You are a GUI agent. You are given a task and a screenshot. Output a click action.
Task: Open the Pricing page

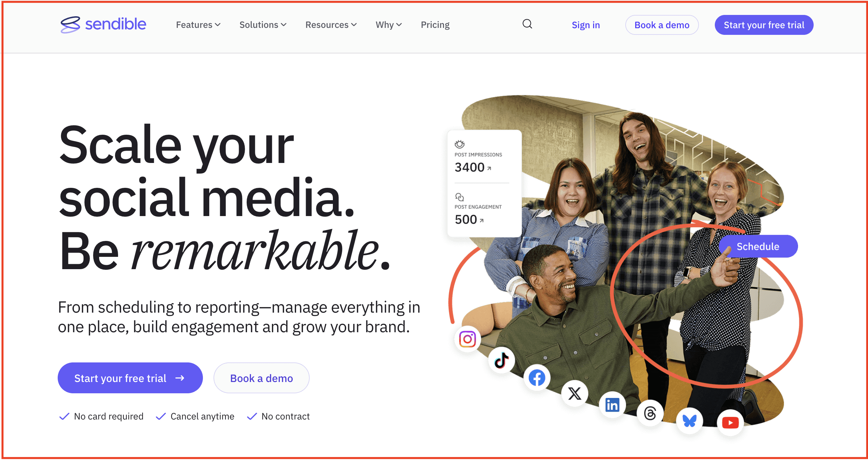tap(435, 25)
